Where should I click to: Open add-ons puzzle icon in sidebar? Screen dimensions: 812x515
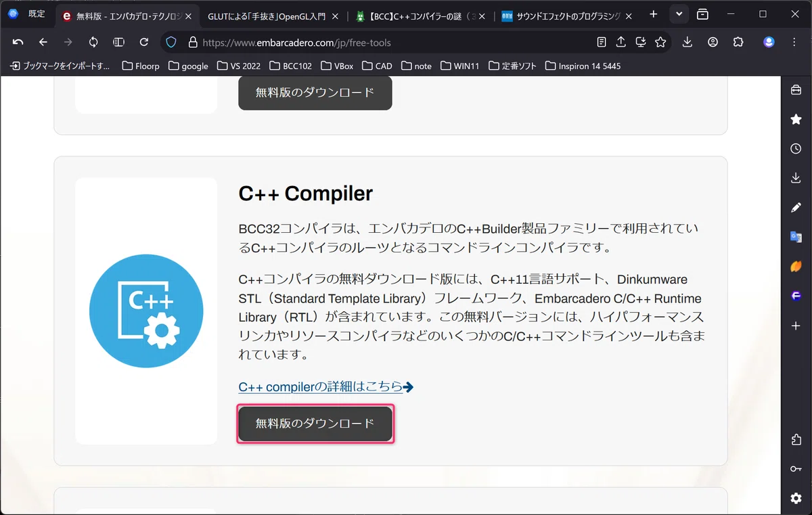[x=796, y=440]
